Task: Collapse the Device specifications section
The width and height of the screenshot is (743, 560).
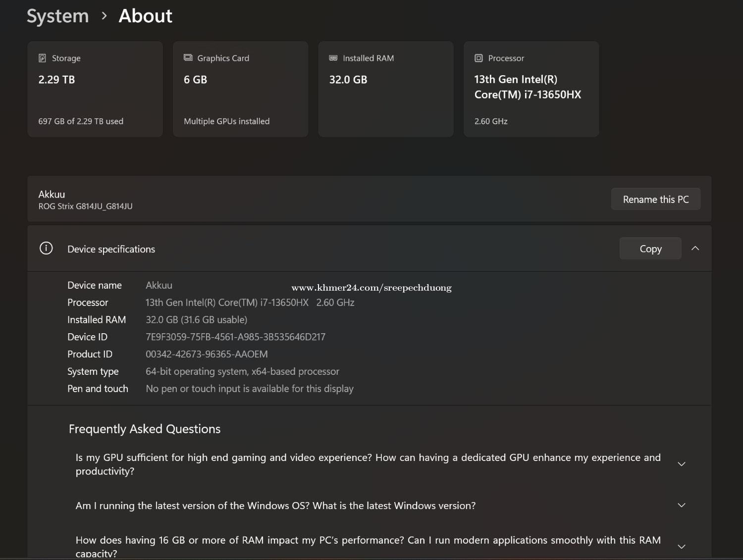Action: click(695, 249)
